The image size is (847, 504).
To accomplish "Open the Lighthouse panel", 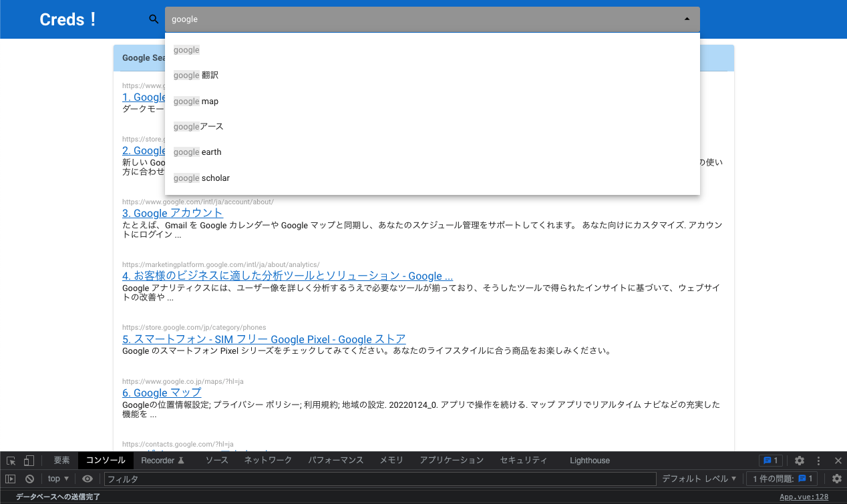I will 589,460.
